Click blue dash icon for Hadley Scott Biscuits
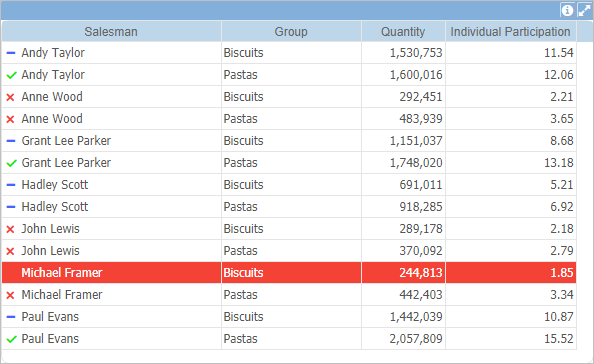 point(11,185)
